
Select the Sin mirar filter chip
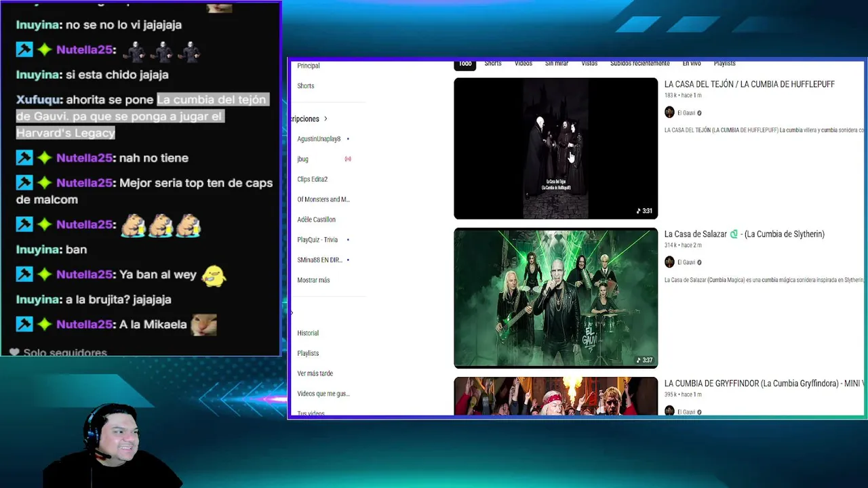pyautogui.click(x=557, y=64)
